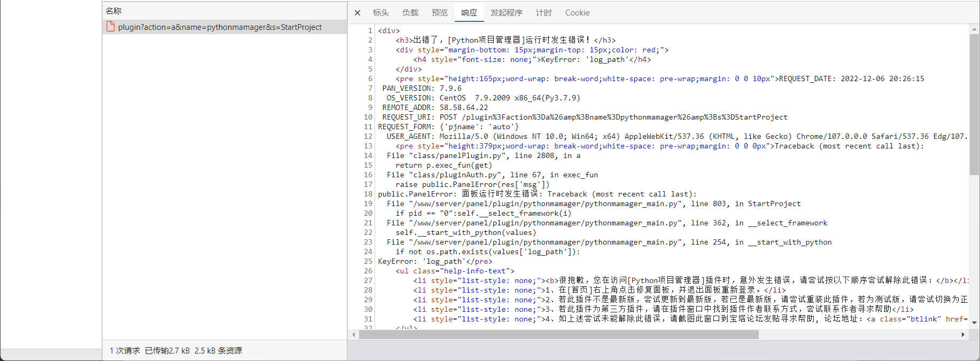Screen dimensions: 980x361
Task: Click the 'REQUEST_DATE: 2022-12-06' pre line
Action: click(x=660, y=79)
